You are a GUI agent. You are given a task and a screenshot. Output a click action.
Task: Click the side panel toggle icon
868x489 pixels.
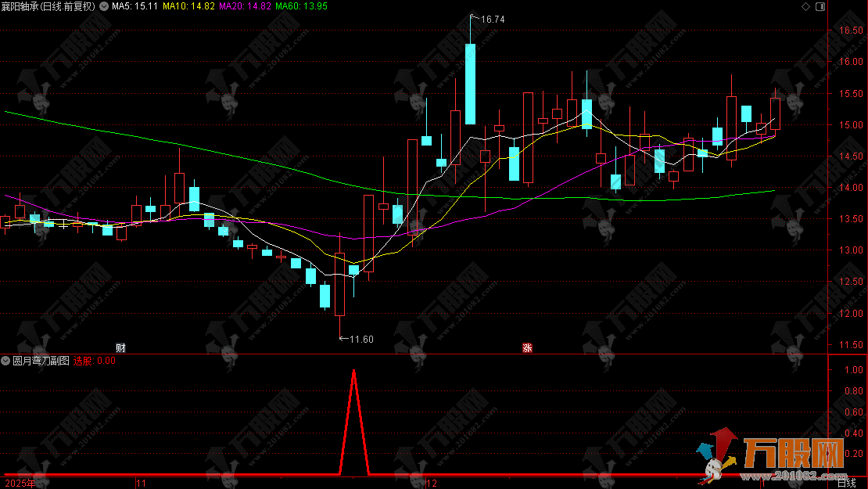pos(820,6)
